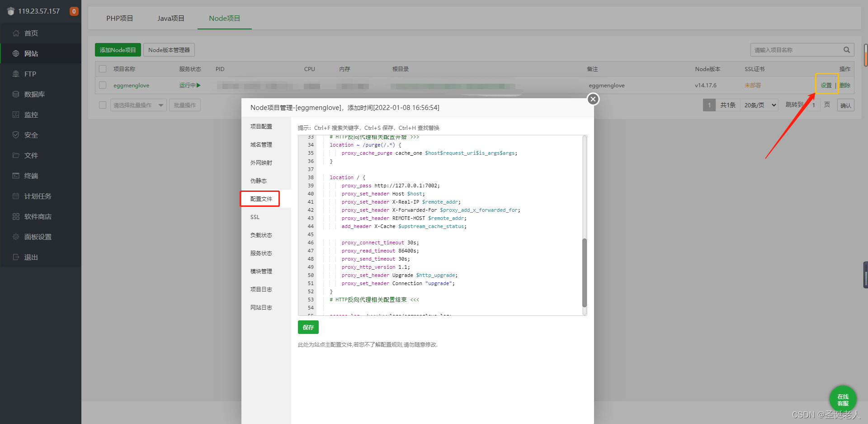
Task: Click the 添加Node项目 button
Action: (118, 50)
